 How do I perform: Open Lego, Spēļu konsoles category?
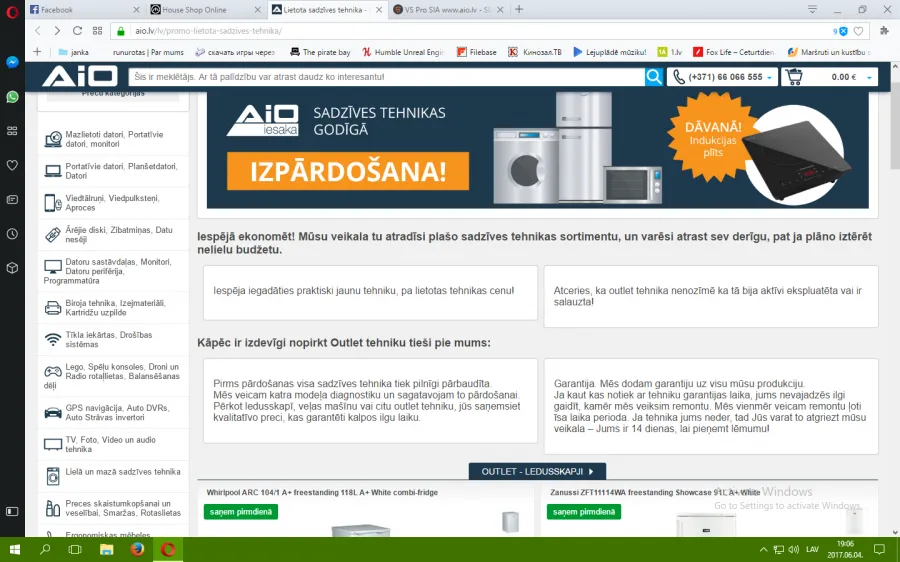coord(113,376)
